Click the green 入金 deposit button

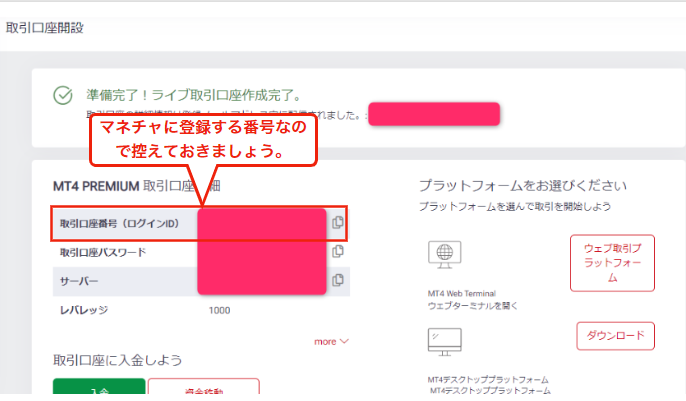[99, 389]
